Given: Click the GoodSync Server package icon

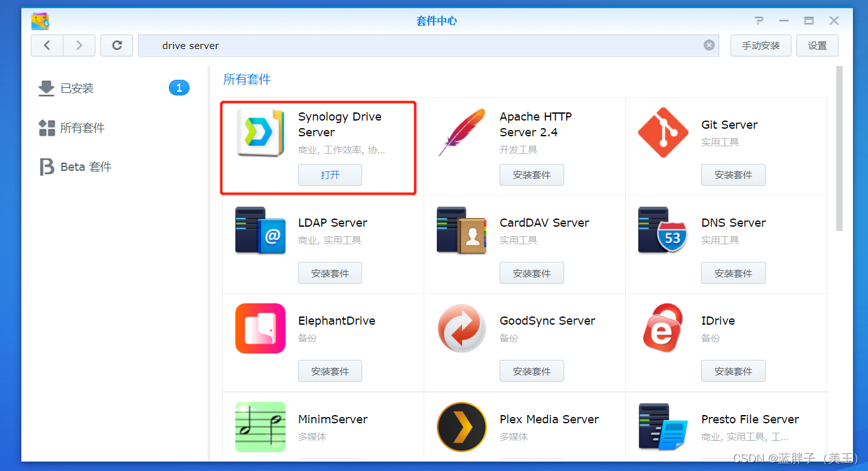Looking at the screenshot, I should [462, 328].
